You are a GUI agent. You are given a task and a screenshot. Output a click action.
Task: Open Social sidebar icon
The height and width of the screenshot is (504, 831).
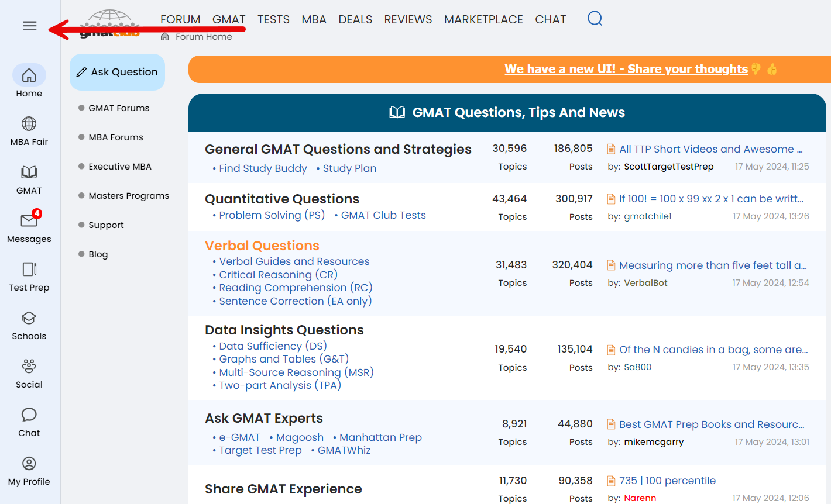click(x=29, y=367)
